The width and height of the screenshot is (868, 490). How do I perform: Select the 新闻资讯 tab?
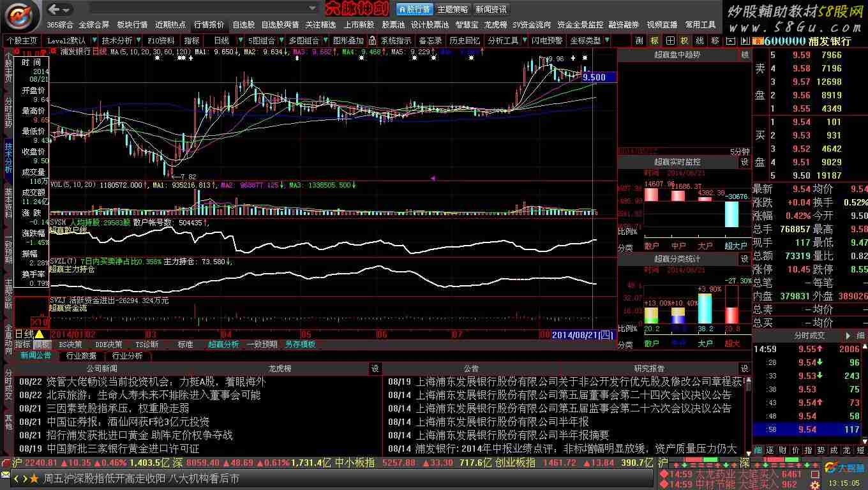coord(491,9)
